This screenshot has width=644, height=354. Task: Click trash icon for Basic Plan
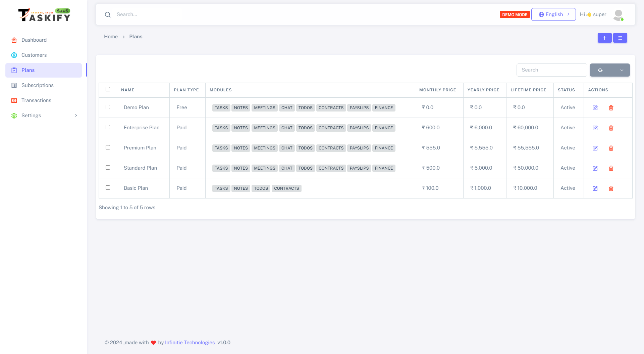[x=611, y=188]
